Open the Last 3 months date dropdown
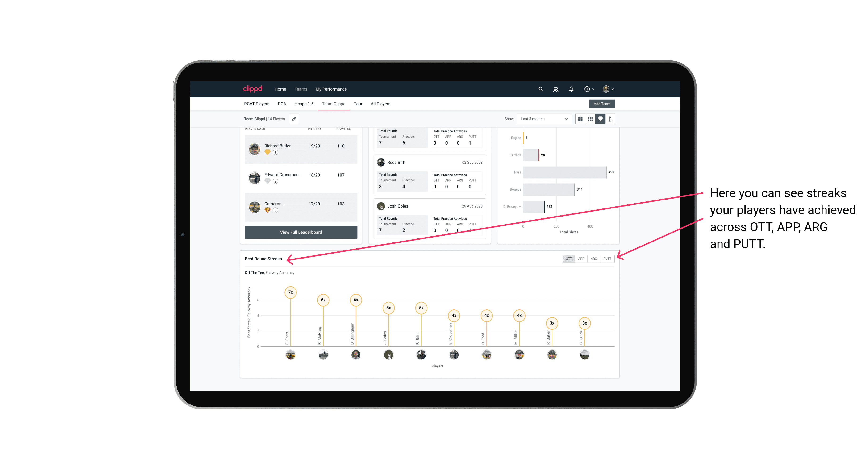The image size is (868, 467). click(x=543, y=119)
